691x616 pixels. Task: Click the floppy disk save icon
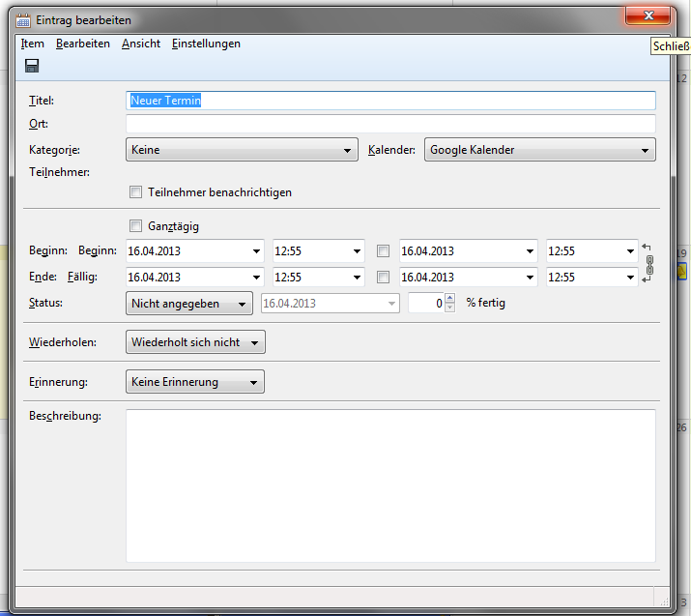pyautogui.click(x=32, y=66)
